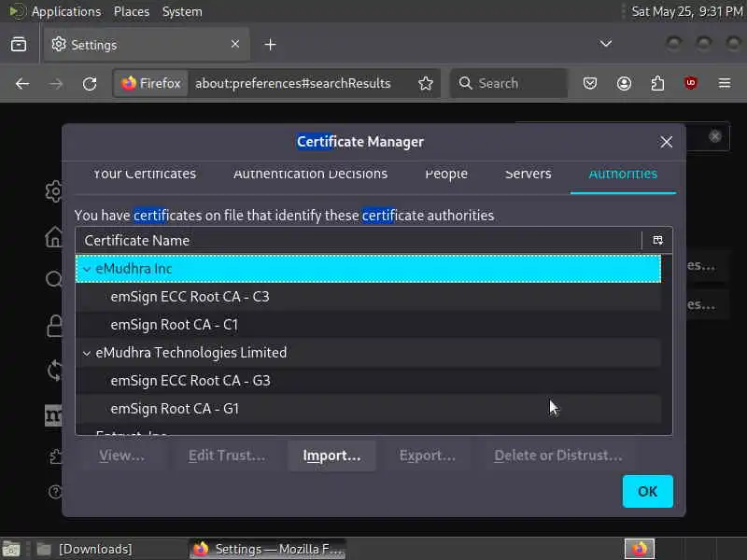The width and height of the screenshot is (747, 560).
Task: Open the Firefox hamburger menu
Action: [725, 84]
